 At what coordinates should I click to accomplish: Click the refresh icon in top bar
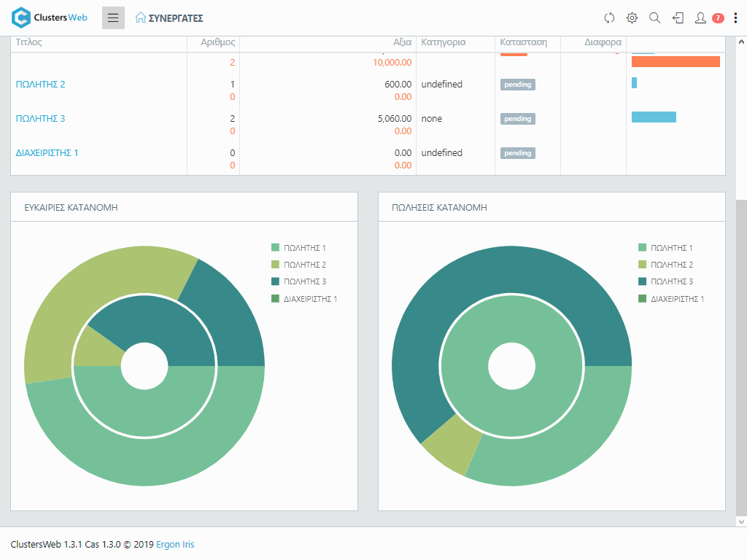tap(610, 18)
